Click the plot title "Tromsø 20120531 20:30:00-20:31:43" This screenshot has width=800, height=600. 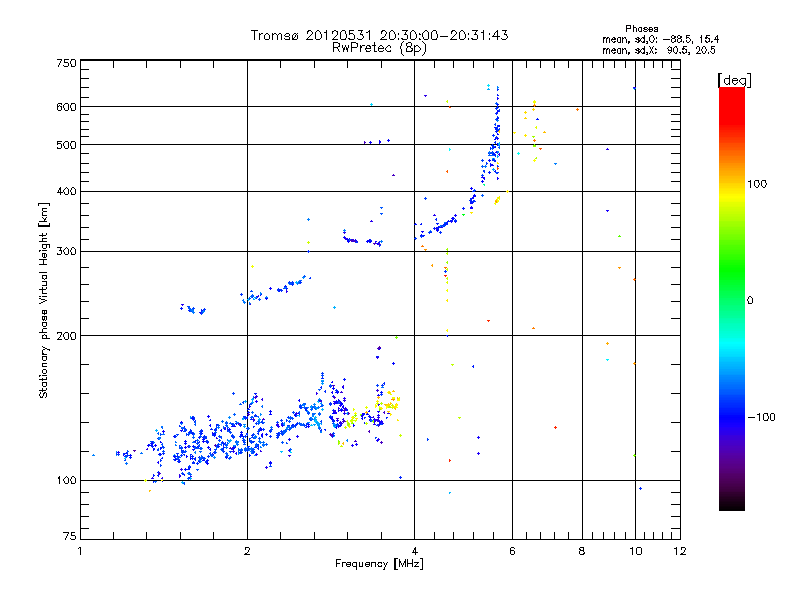click(380, 35)
